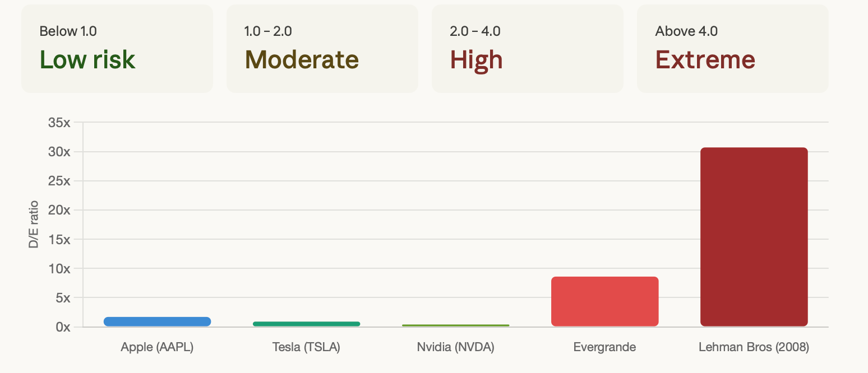Click the D/E ratio axis title
This screenshot has width=868, height=373.
pos(34,224)
